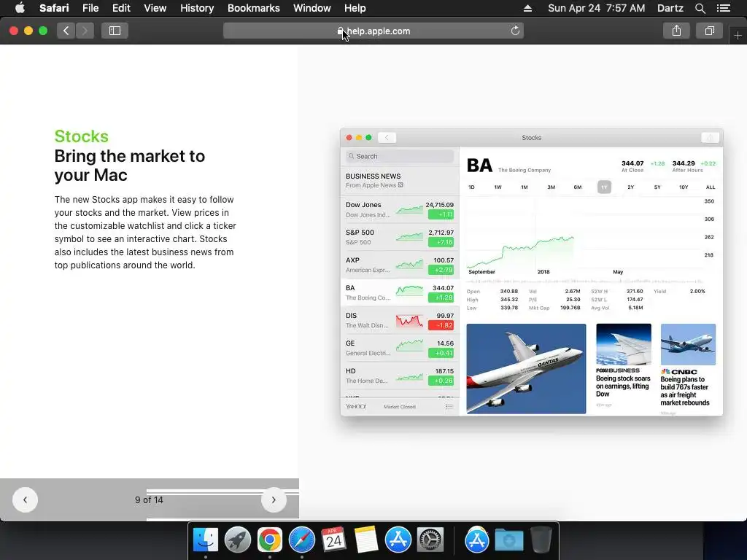747x560 pixels.
Task: Click the Stocks window back chevron
Action: pos(387,138)
